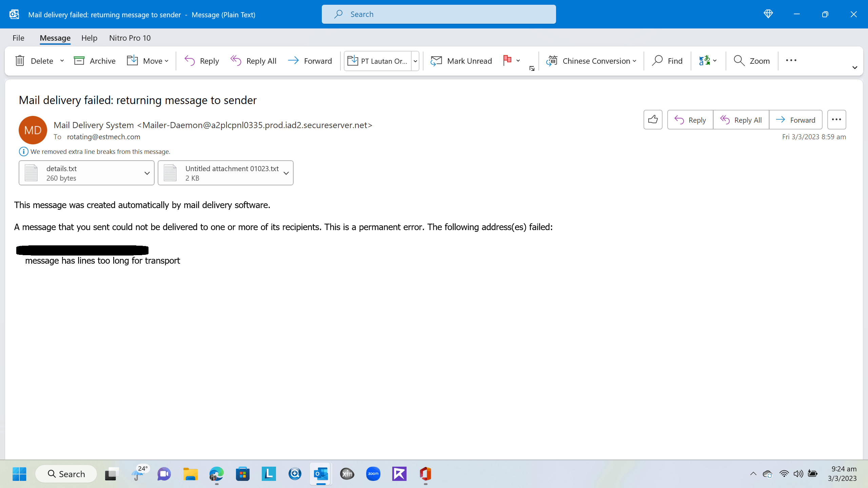Click Reply button in message header
Screen dimensions: 868x488
tap(690, 120)
